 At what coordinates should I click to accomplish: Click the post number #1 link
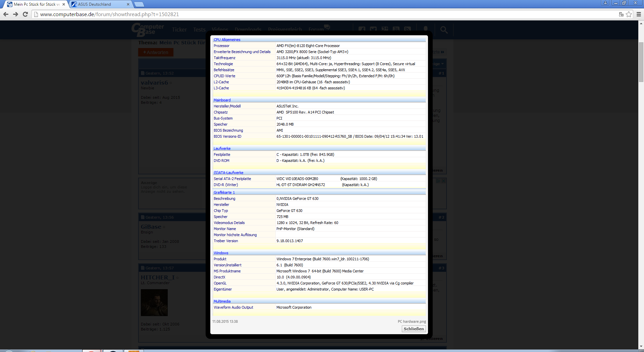click(x=441, y=73)
